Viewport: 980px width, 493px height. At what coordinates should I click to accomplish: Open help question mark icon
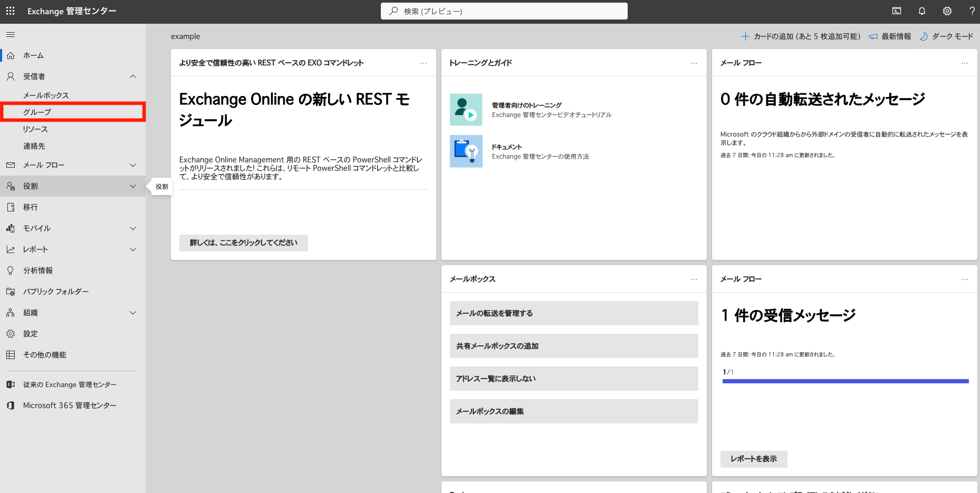[972, 11]
